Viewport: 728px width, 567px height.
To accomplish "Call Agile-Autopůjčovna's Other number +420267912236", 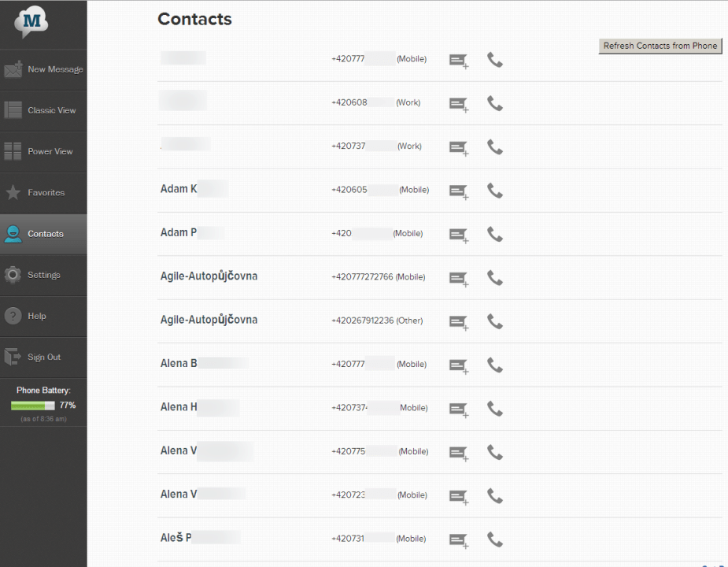I will click(x=494, y=321).
